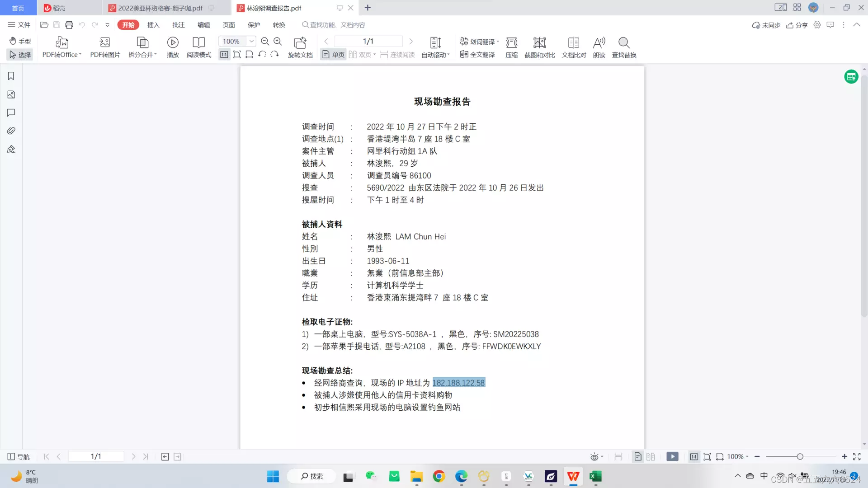Screen dimensions: 868x488
Task: Expand the 拆分合并 dropdown
Action: coord(156,55)
